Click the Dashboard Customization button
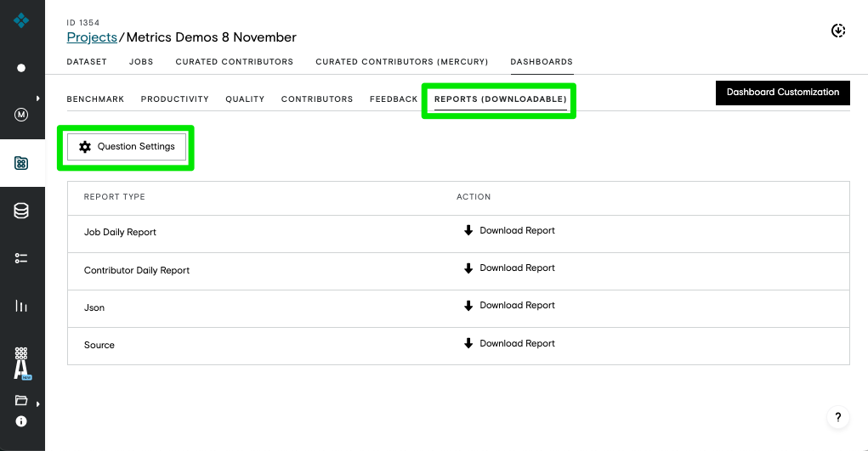Viewport: 868px width, 451px height. coord(783,93)
